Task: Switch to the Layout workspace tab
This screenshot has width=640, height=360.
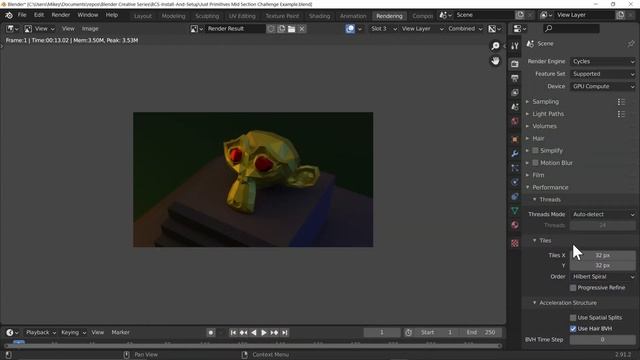Action: click(143, 16)
